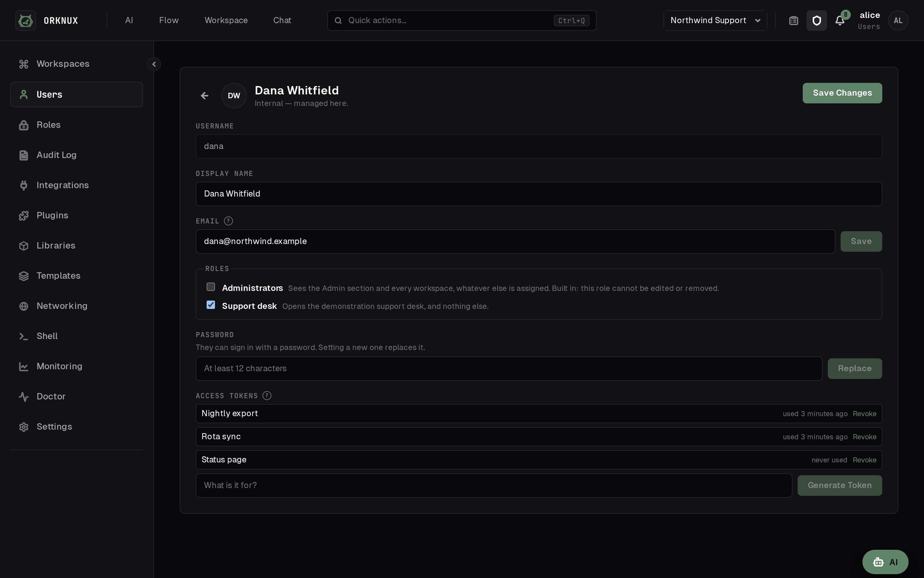Open the AL user avatar menu

(x=898, y=20)
